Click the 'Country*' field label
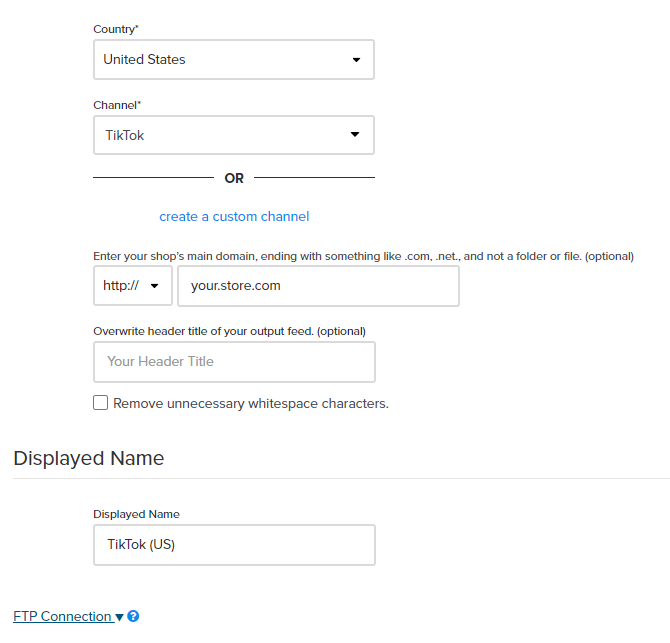The image size is (670, 643). point(116,30)
